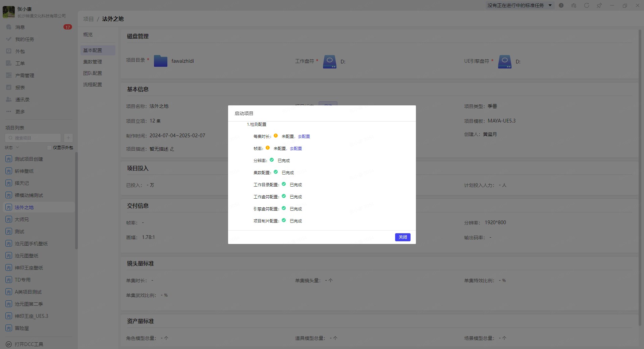Click the 关闭 button in the dialog
Viewport: 644px width, 349px height.
click(402, 237)
